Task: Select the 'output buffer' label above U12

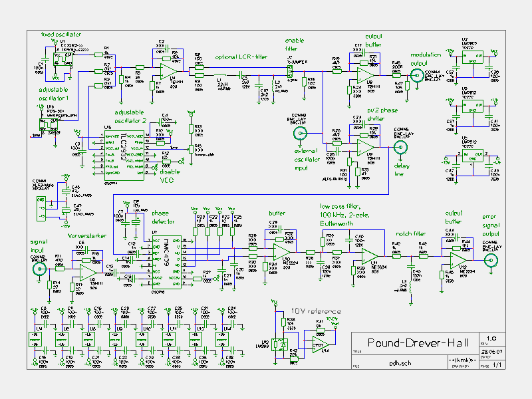Action: click(x=454, y=217)
